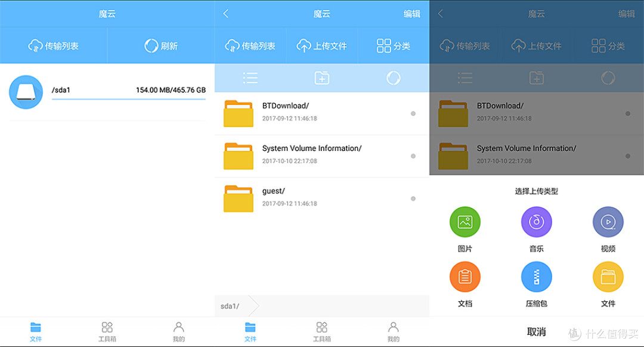Open System Volume Information folder, middle screen
Image resolution: width=644 pixels, height=347 pixels.
coord(238,156)
